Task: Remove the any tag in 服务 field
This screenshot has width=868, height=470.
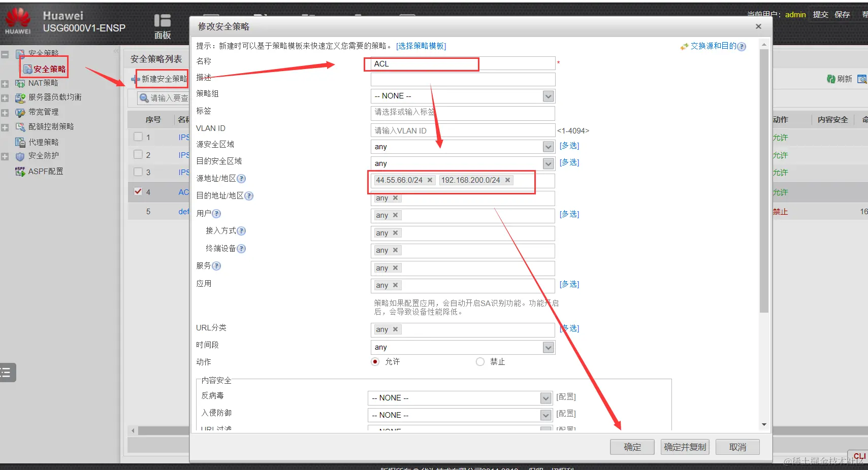Action: point(395,268)
